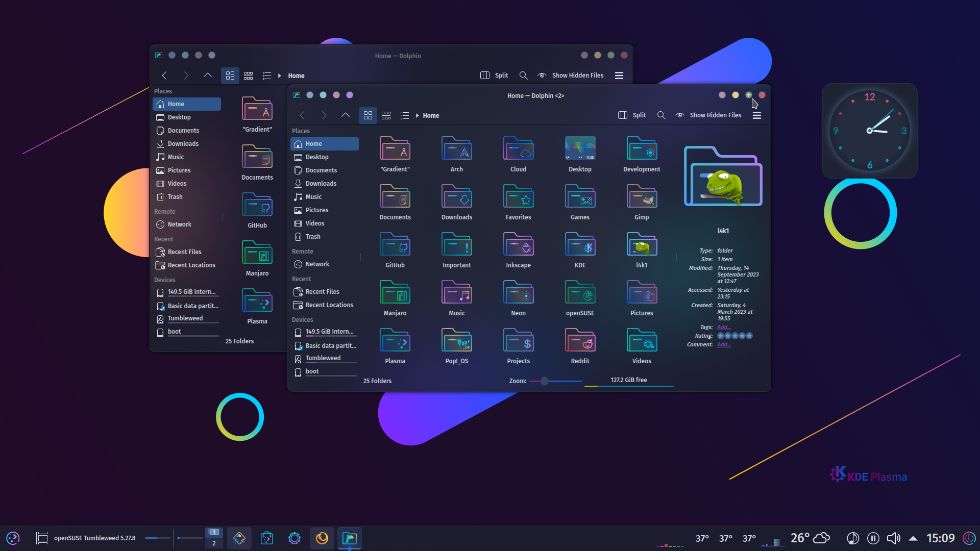Toggle Show Hidden Files in back window
The width and height of the screenshot is (980, 551).
pos(571,76)
